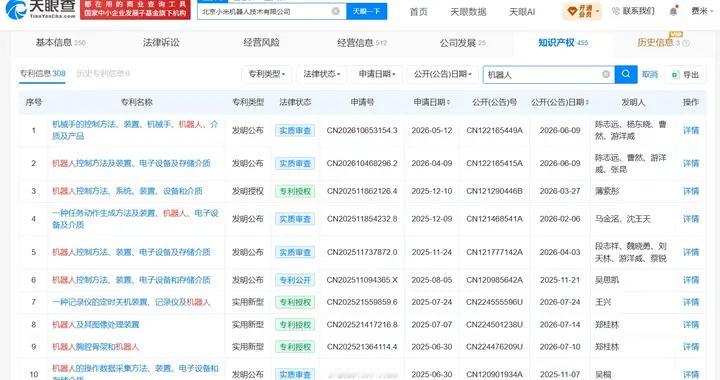This screenshot has width=720, height=380.
Task: Select application number CN202511862126.4
Action: pyautogui.click(x=362, y=191)
